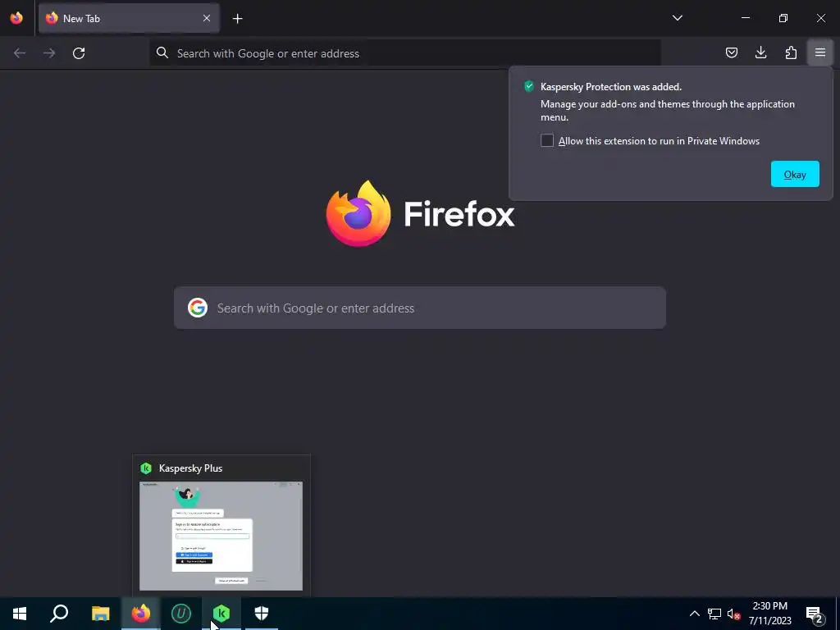Screen dimensions: 840x630
Task: Open the Kaspersky Plus window preview thumbnail
Action: pyautogui.click(x=221, y=536)
